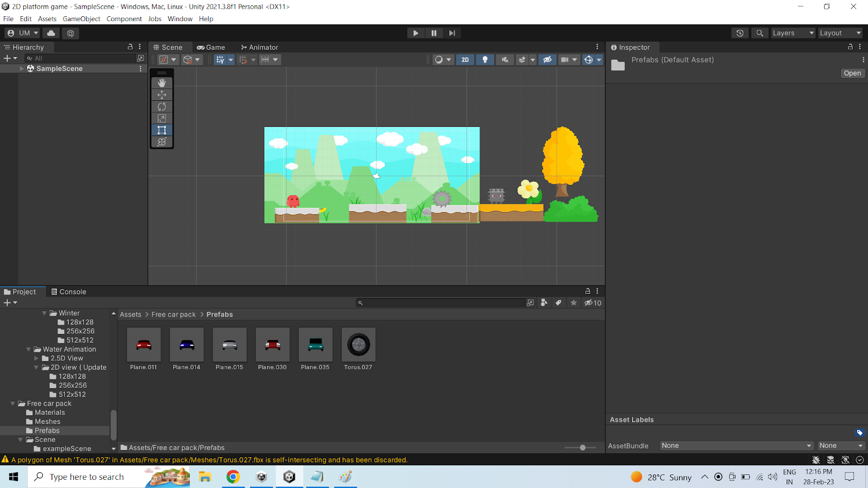Open the Unity cloud services icon

point(51,33)
